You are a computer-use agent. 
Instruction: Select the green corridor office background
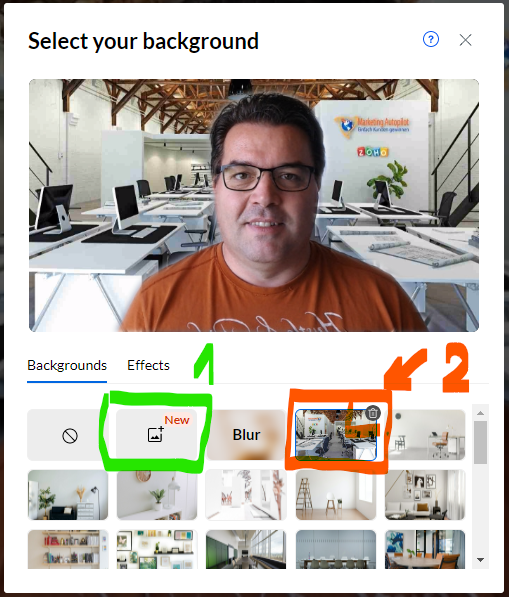click(246, 549)
